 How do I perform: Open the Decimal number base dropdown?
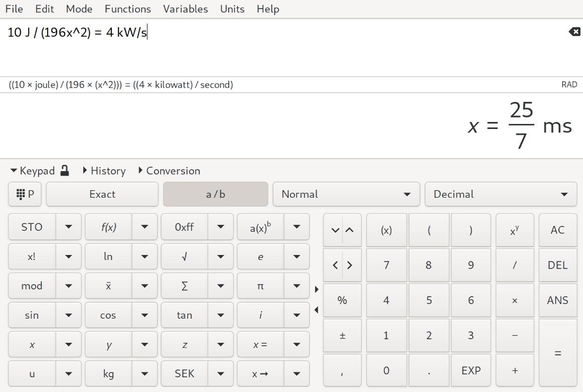pyautogui.click(x=501, y=194)
